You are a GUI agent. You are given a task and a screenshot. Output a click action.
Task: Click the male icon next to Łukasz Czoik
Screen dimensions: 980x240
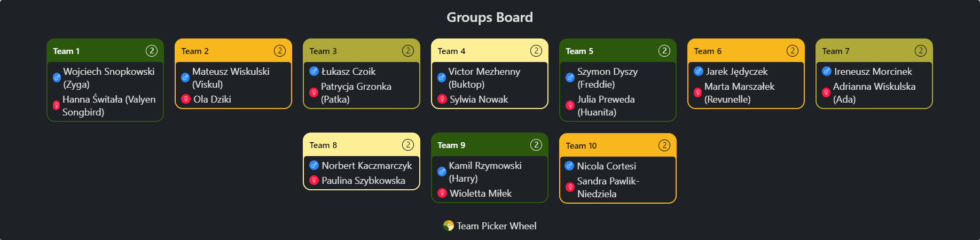click(x=314, y=71)
